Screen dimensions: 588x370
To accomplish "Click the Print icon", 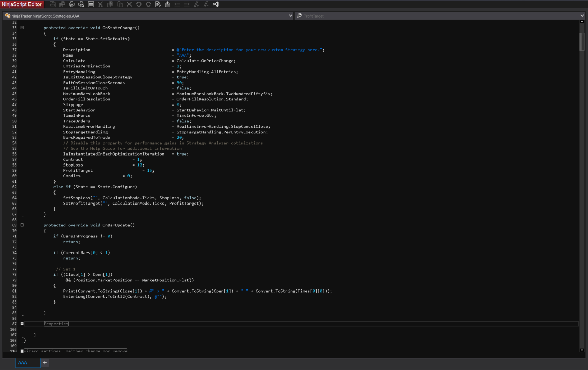I will (x=72, y=4).
